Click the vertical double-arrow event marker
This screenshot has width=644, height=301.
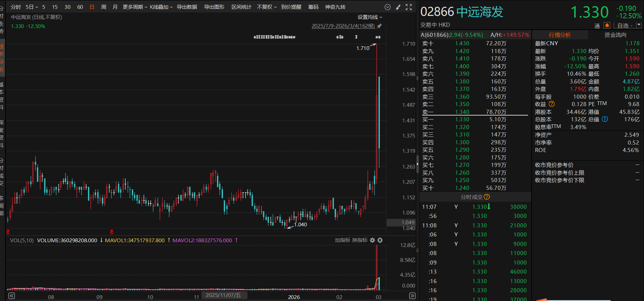pos(356,37)
